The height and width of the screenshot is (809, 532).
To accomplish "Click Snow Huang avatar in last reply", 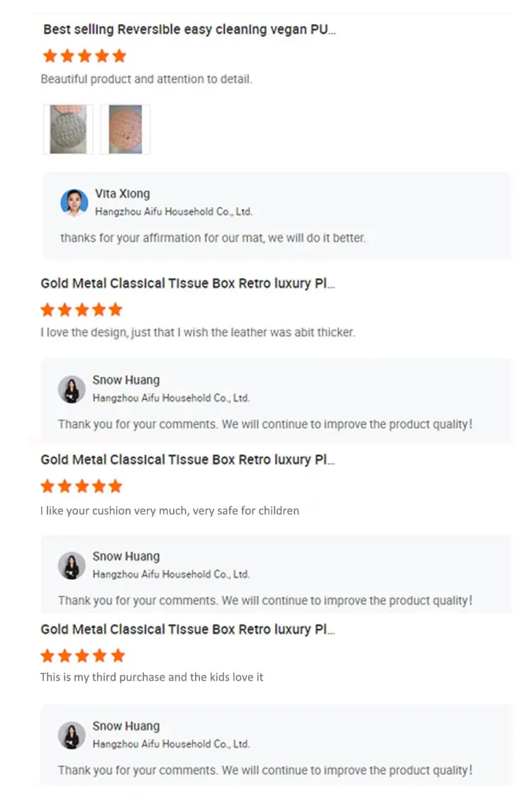I will (72, 735).
